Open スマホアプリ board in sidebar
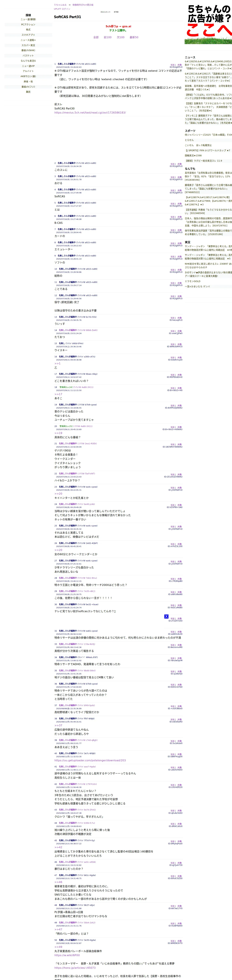The height and width of the screenshot is (980, 232). tap(28, 35)
